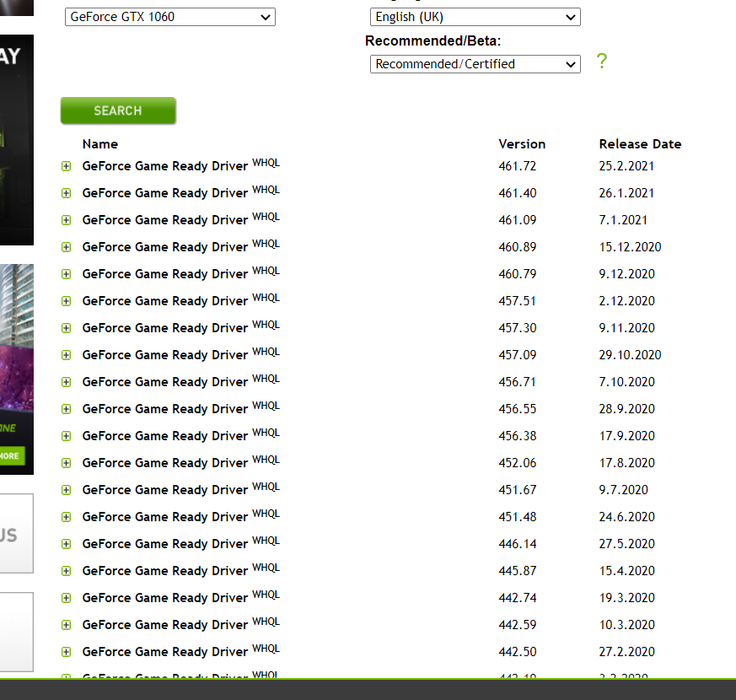The height and width of the screenshot is (700, 736).
Task: Click the dark game banner thumbnail in sidebar
Action: [17, 140]
